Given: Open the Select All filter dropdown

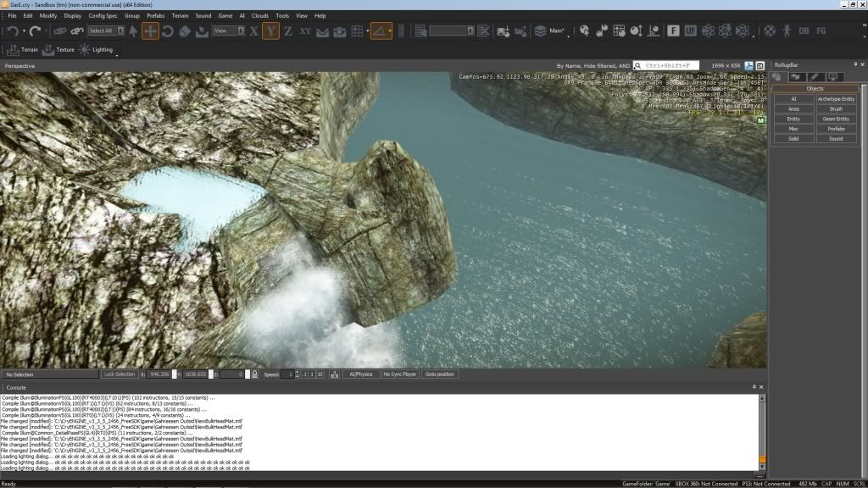Looking at the screenshot, I should 106,31.
